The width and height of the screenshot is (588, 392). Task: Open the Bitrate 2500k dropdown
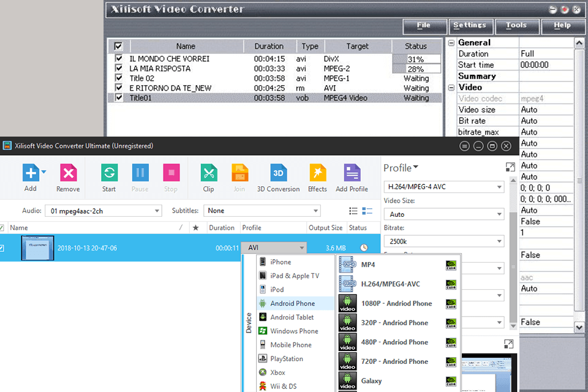tap(443, 241)
